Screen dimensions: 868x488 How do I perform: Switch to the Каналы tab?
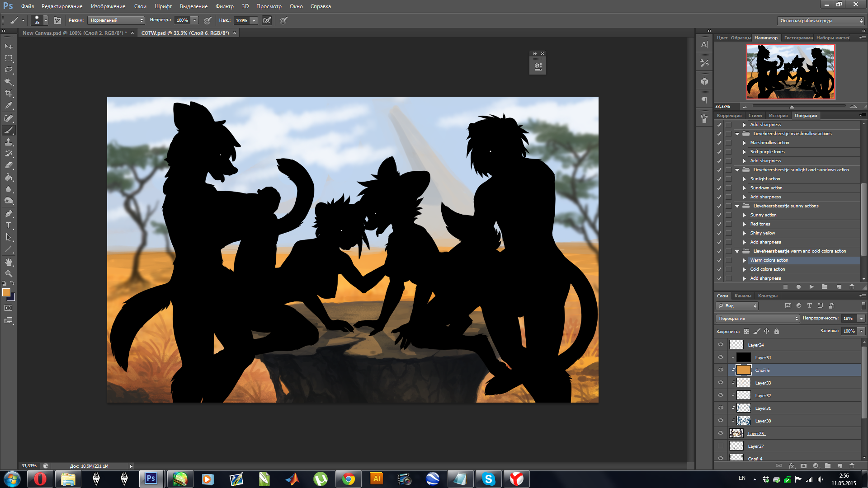(743, 296)
